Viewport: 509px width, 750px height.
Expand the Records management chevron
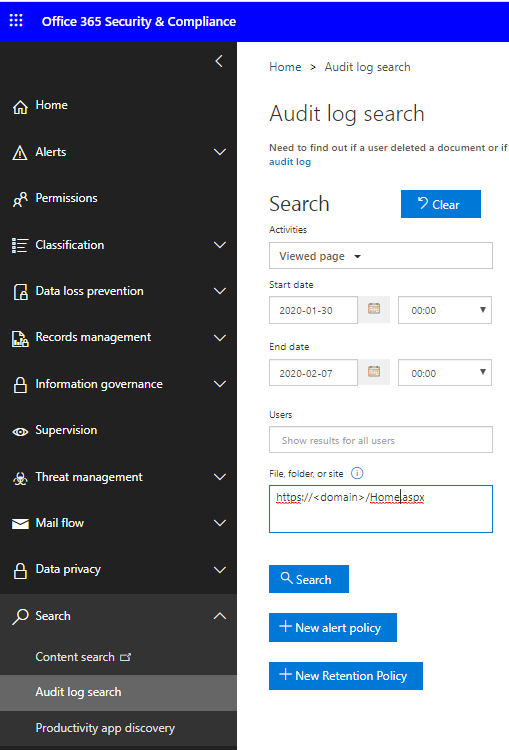coord(220,338)
